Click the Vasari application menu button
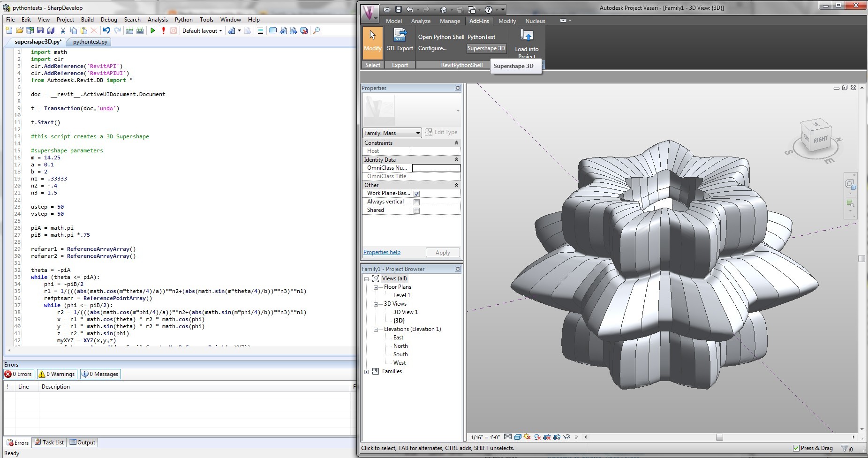Screen dimensions: 868x458 click(370, 13)
